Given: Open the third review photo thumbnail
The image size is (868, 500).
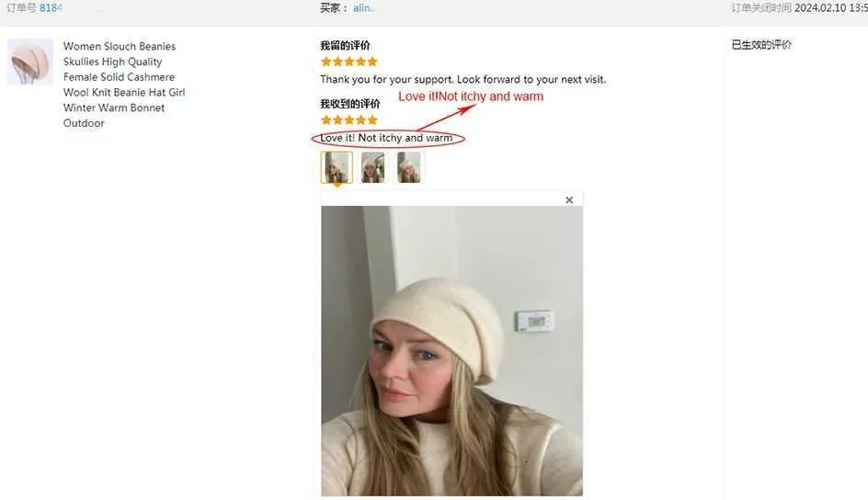Looking at the screenshot, I should tap(408, 167).
